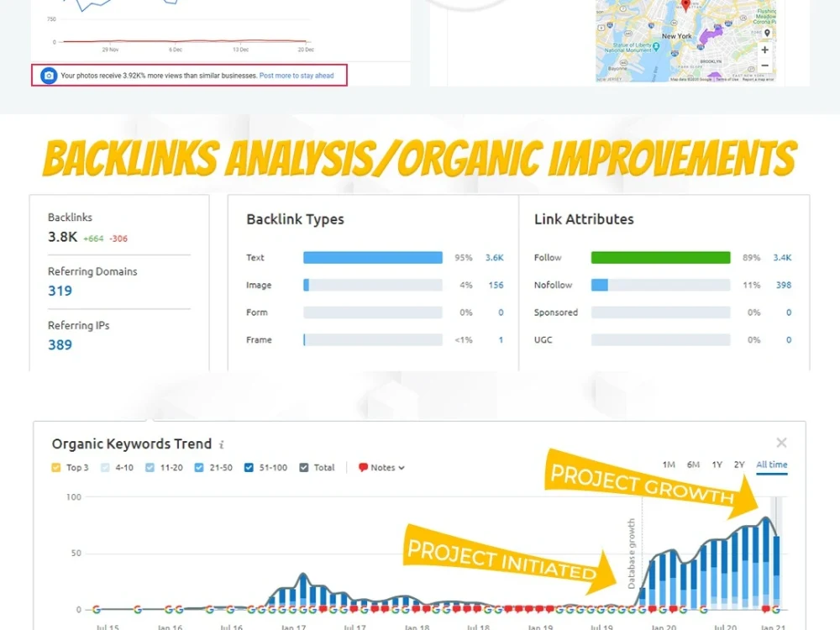The image size is (840, 630).
Task: Open the 389 referring IPs link
Action: pyautogui.click(x=60, y=344)
